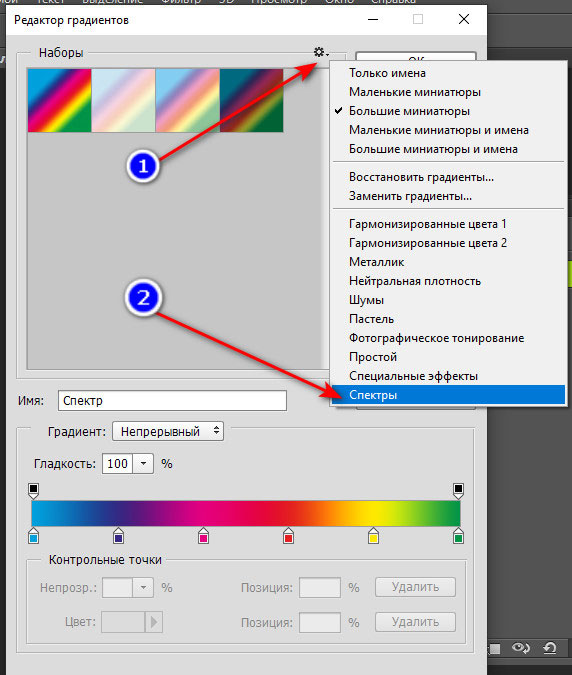The height and width of the screenshot is (675, 572).
Task: Select the red color stop
Action: [288, 535]
